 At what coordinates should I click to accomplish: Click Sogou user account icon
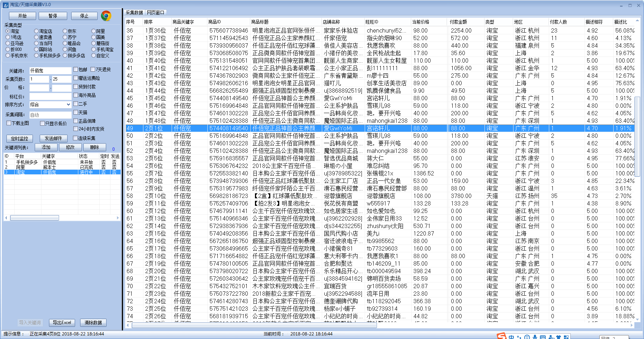[551, 337]
